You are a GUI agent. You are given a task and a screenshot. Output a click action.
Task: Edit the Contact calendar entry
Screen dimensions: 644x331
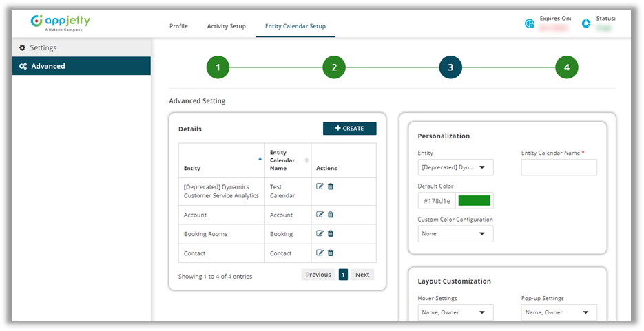(x=320, y=253)
